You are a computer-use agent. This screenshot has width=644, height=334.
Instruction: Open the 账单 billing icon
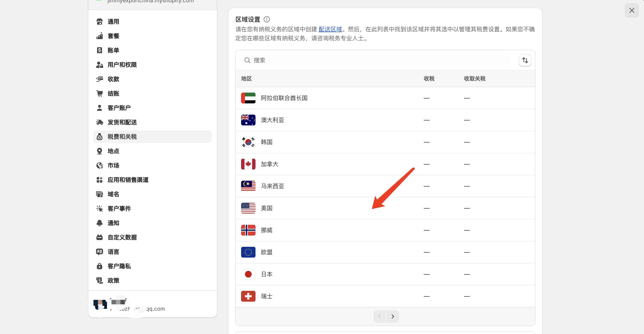pos(100,51)
